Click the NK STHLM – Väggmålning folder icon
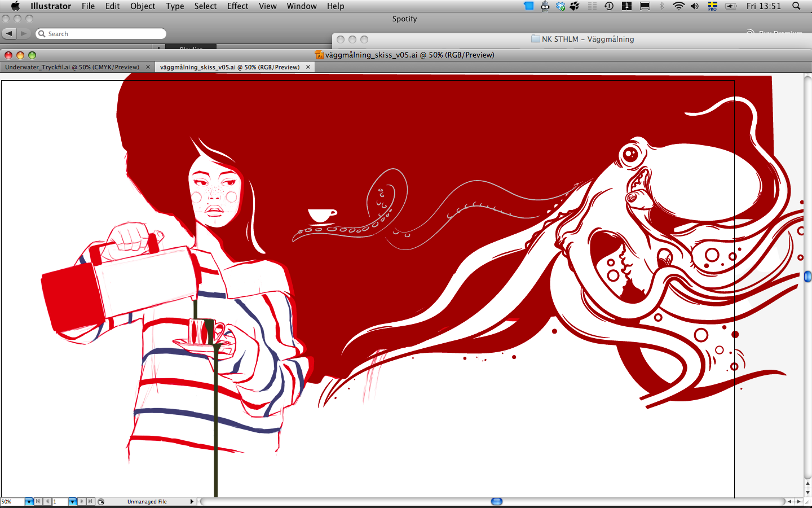This screenshot has width=812, height=508. (x=536, y=39)
